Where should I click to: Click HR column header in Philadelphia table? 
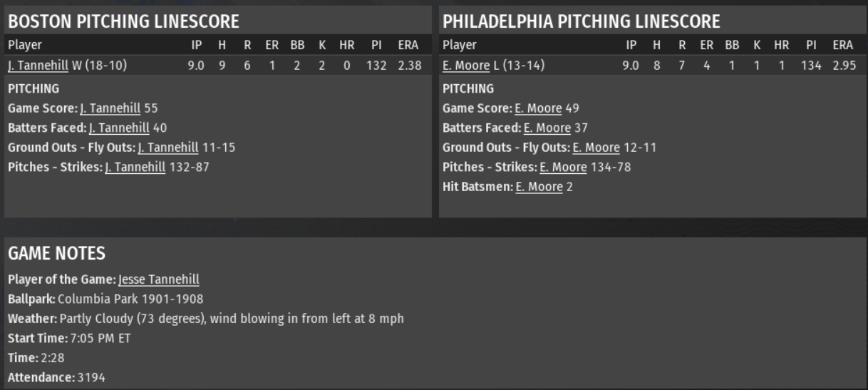[782, 46]
